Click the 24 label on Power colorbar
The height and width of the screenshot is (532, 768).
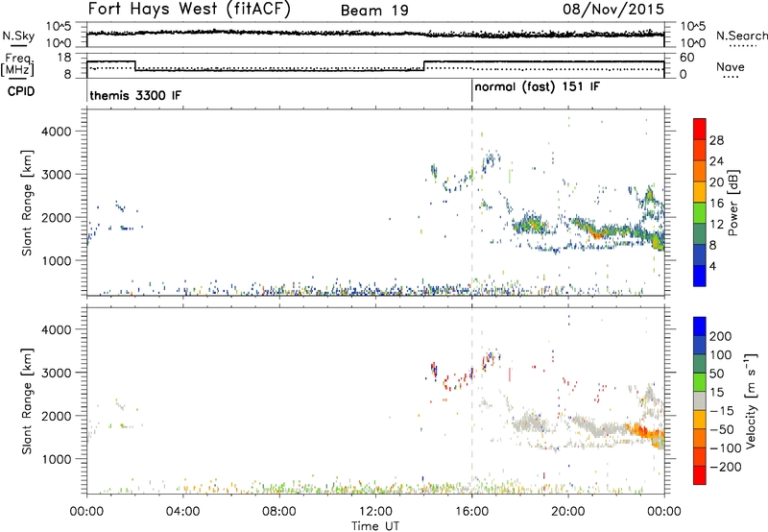click(x=716, y=161)
